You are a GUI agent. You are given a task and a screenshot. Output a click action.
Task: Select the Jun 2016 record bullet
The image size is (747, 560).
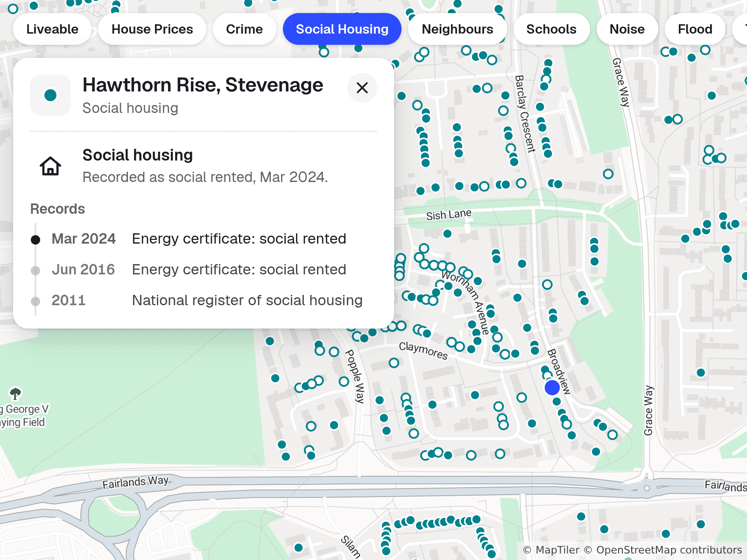tap(35, 271)
